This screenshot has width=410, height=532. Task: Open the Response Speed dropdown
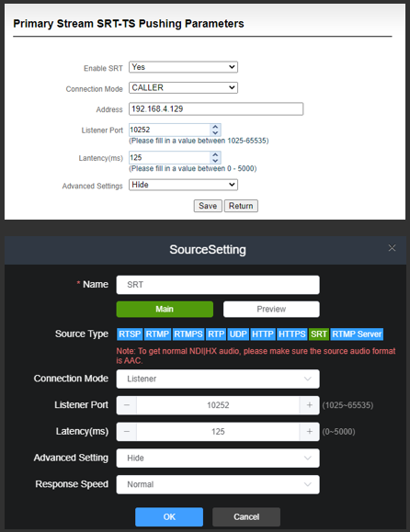218,484
